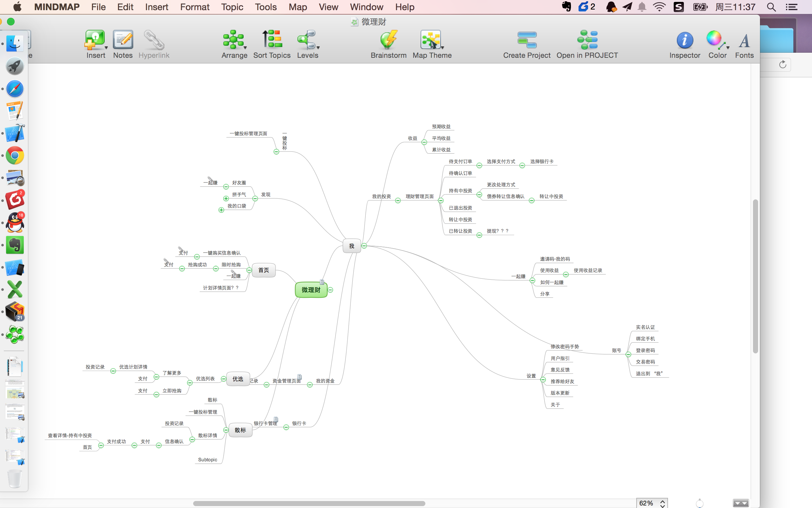Collapse the 发现 branch

point(255,198)
